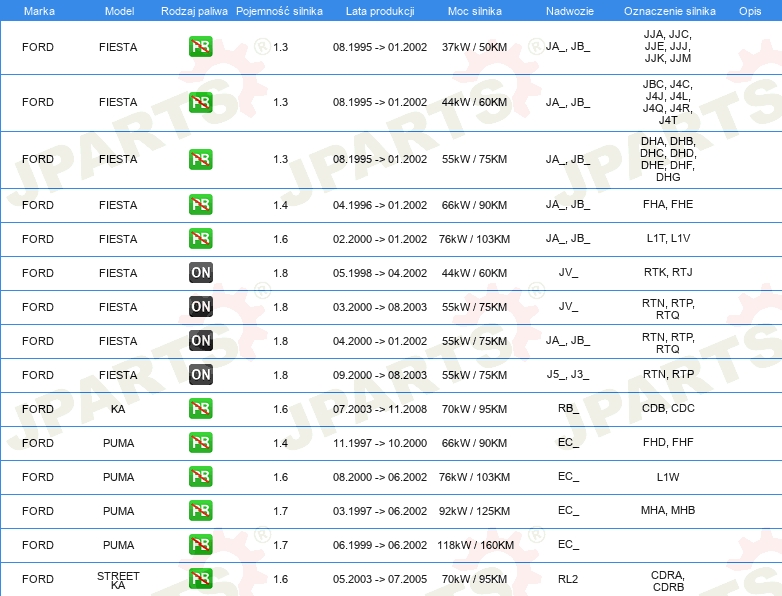Click petrol icon in Puma 1.6 76kW row
782x596 pixels.
coord(200,476)
